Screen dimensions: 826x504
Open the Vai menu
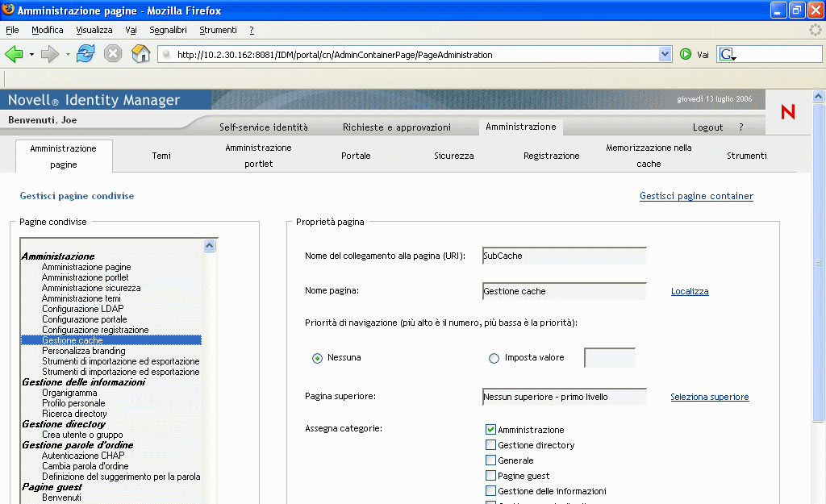point(131,30)
